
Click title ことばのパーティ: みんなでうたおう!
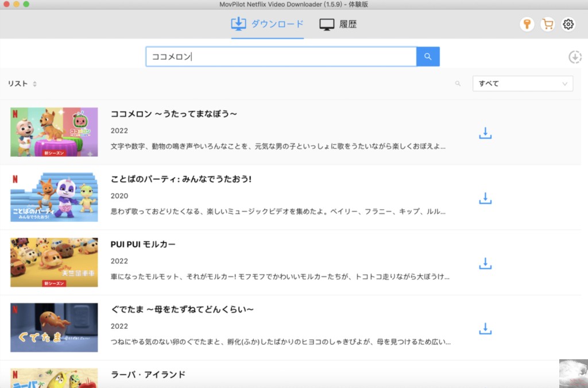pos(181,179)
